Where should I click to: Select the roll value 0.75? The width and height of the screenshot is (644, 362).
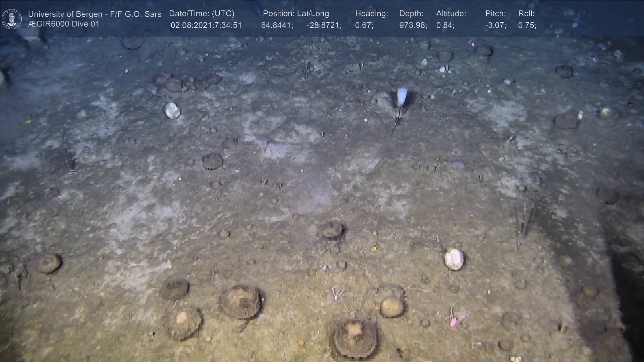point(527,25)
